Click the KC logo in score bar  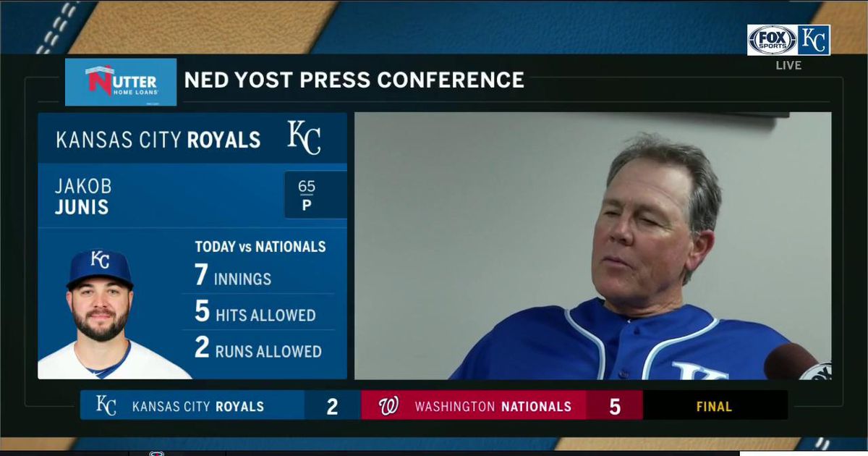[x=106, y=405]
